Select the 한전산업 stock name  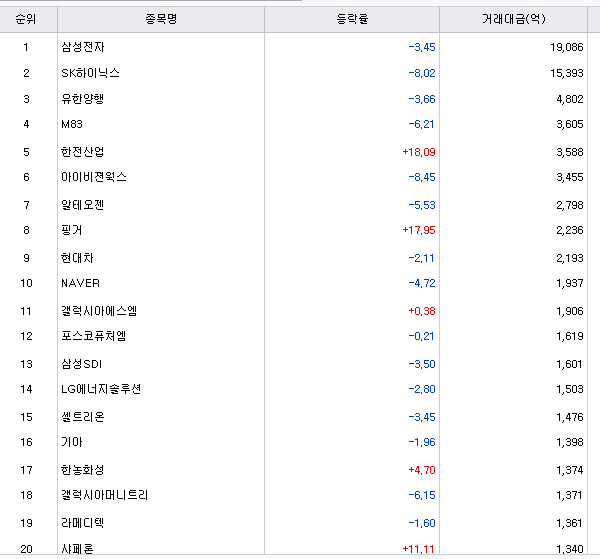tap(83, 152)
